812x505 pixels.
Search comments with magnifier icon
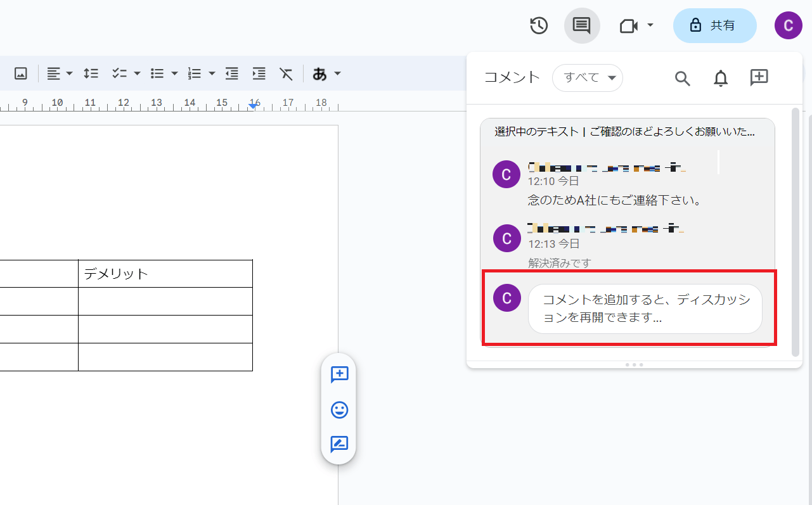(682, 78)
